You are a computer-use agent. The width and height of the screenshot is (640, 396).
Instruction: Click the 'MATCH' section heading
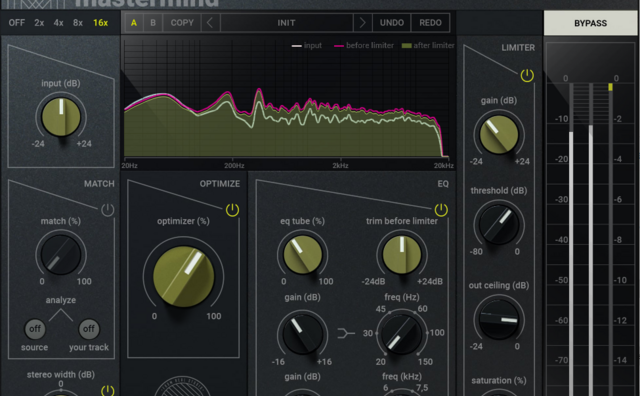[99, 184]
